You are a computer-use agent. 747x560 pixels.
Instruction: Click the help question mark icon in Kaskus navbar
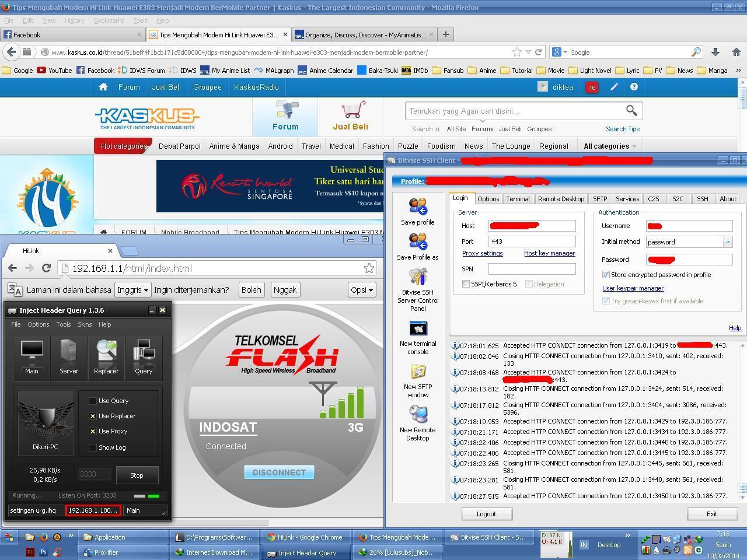634,87
